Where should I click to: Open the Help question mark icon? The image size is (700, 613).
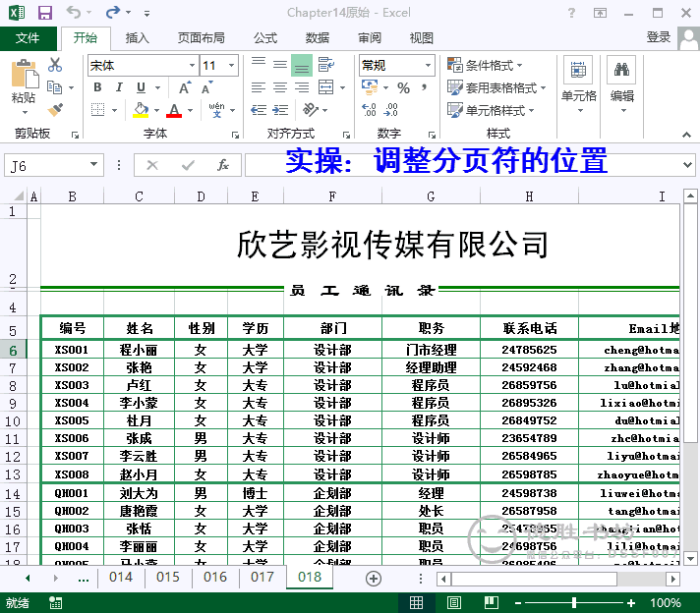point(571,13)
